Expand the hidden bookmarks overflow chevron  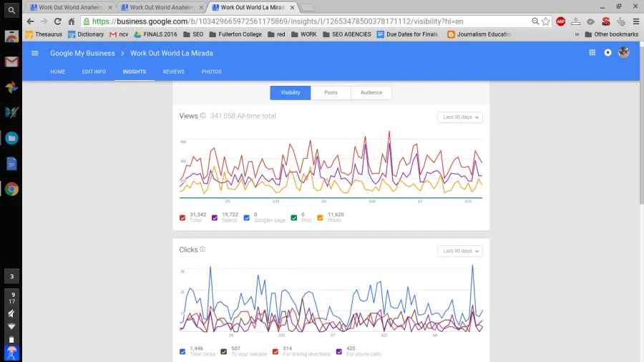point(577,34)
